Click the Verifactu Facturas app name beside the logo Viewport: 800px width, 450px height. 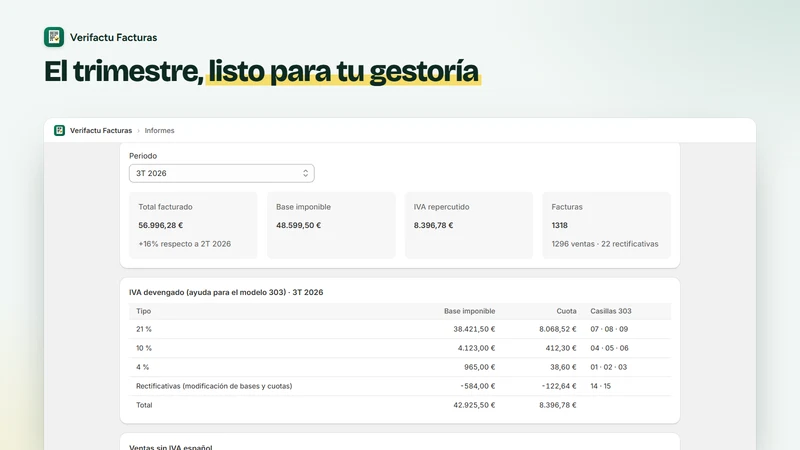click(113, 37)
